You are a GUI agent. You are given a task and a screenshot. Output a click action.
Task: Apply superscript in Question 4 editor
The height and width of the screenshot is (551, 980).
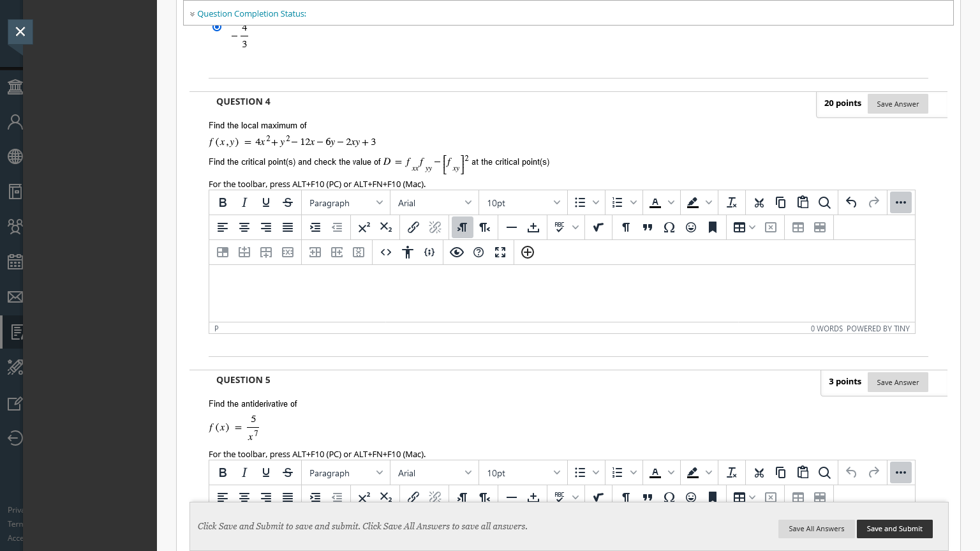[364, 227]
